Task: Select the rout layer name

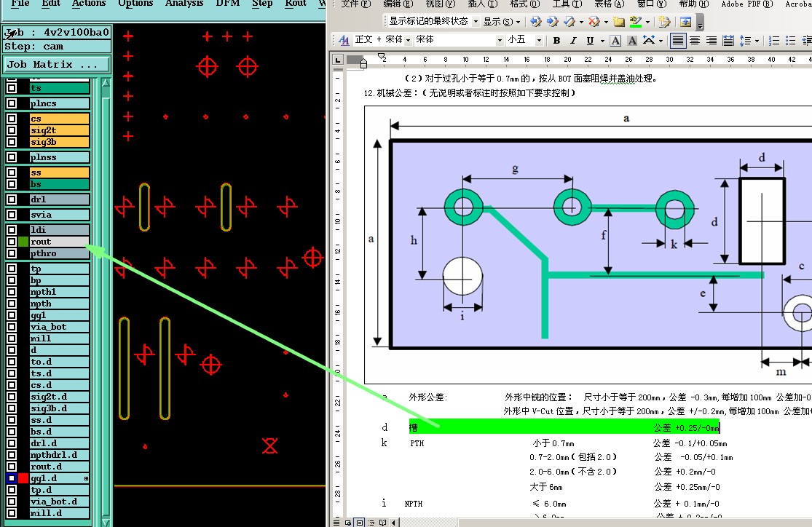Action: 60,242
